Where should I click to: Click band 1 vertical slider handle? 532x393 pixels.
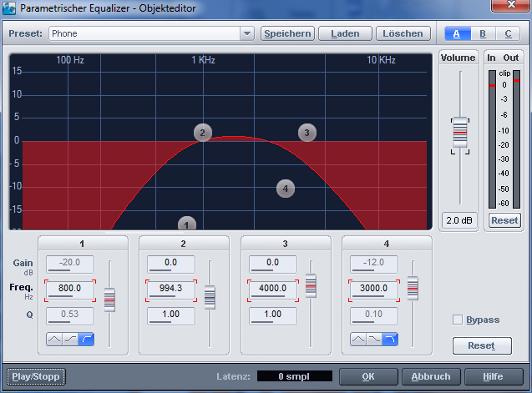(x=109, y=300)
